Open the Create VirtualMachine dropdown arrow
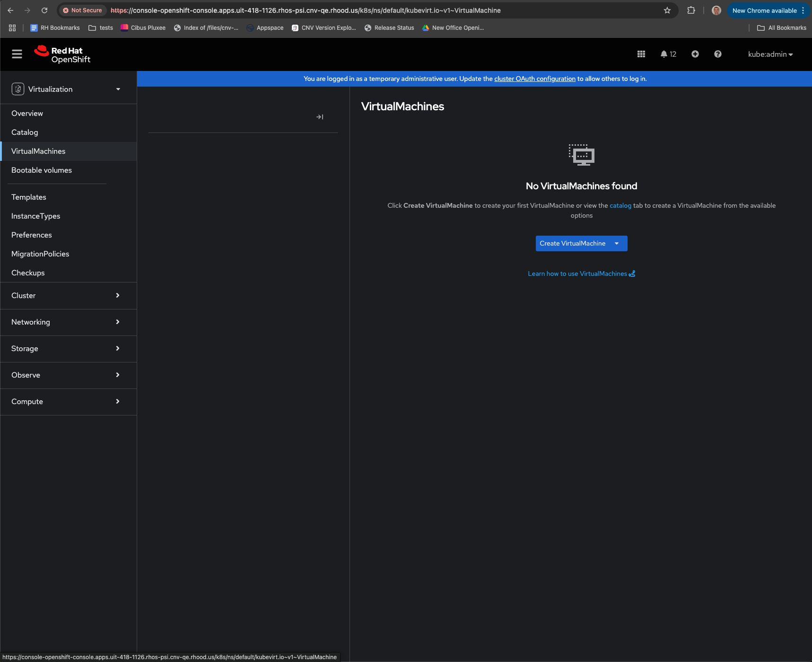 pos(617,244)
